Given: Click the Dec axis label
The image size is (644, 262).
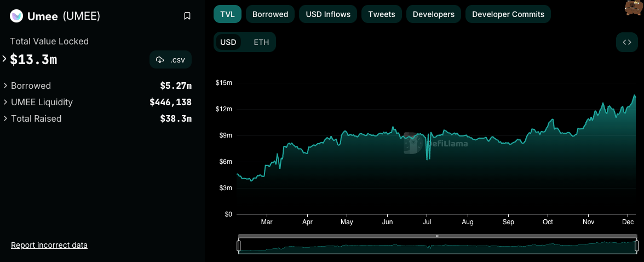Looking at the screenshot, I should point(628,222).
